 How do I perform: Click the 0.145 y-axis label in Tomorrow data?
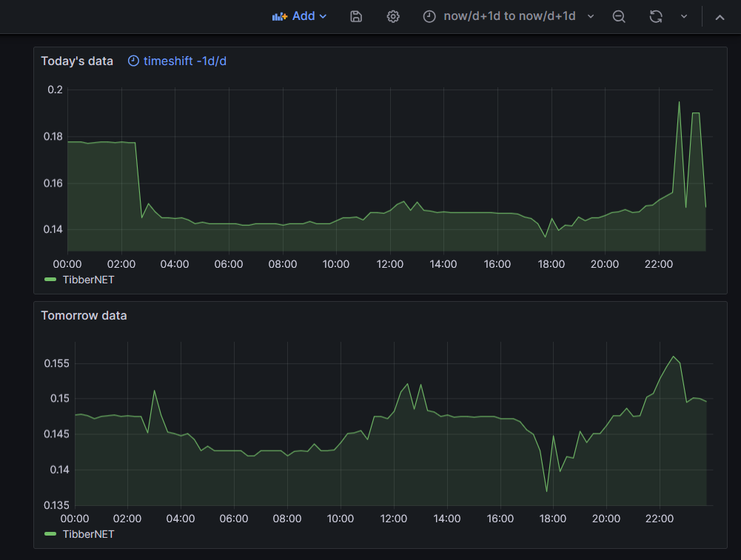click(57, 434)
